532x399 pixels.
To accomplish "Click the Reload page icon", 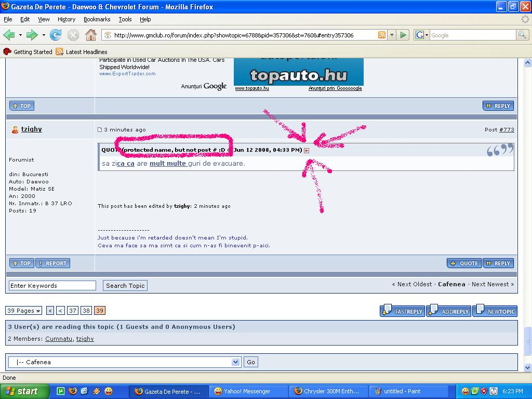I will coord(56,35).
